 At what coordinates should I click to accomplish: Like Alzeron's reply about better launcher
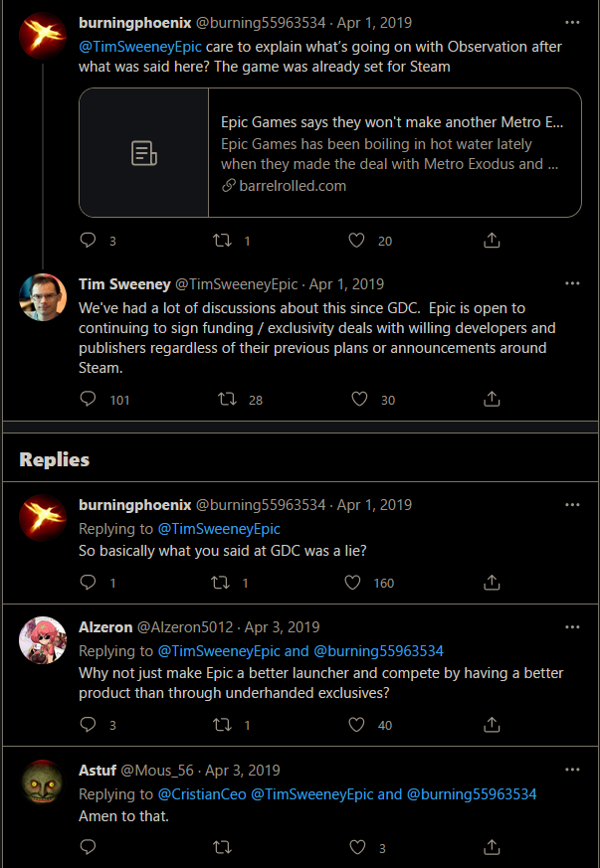[x=357, y=725]
